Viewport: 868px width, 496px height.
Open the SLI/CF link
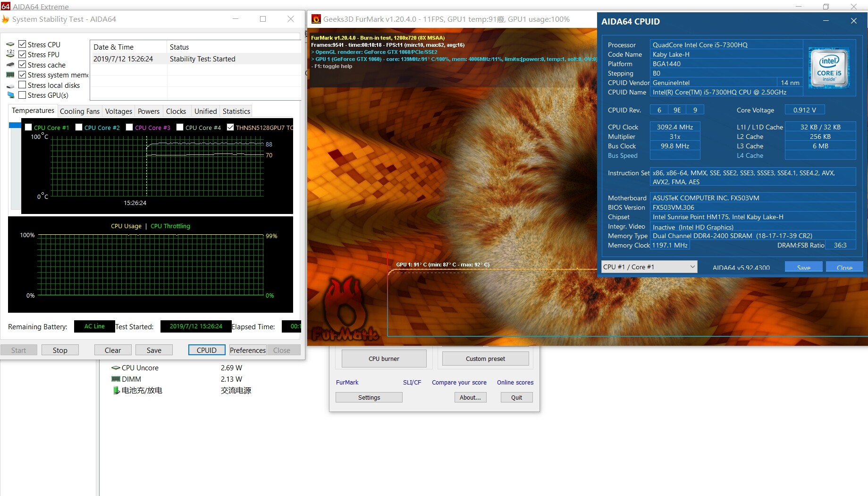pos(412,382)
